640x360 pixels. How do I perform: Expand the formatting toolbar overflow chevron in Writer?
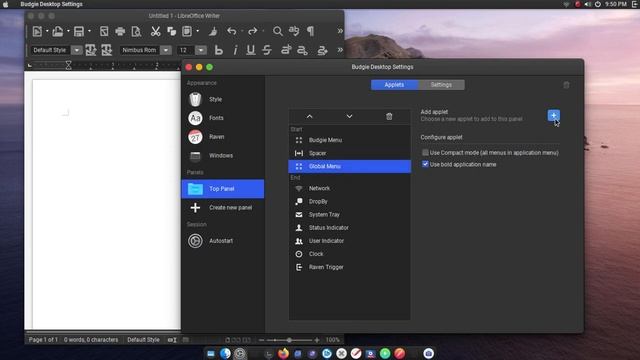point(340,50)
